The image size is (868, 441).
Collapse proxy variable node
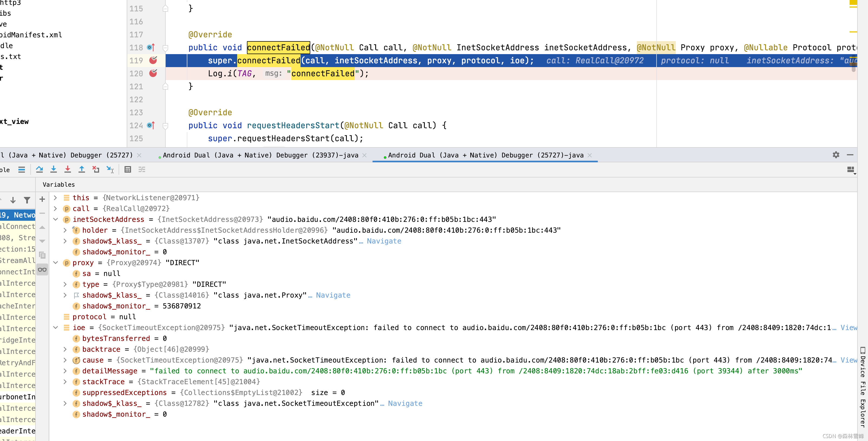pyautogui.click(x=56, y=263)
